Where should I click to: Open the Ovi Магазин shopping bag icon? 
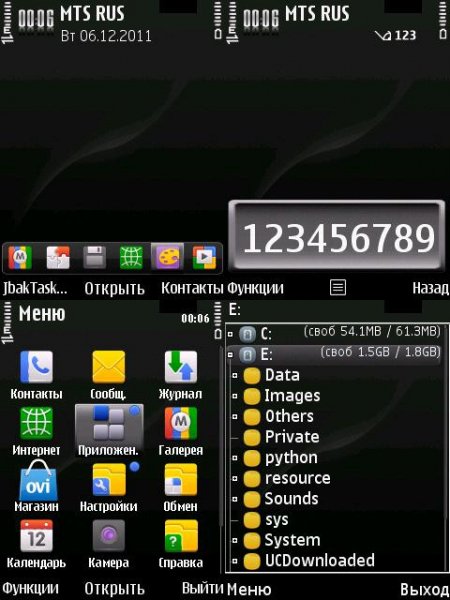(38, 480)
